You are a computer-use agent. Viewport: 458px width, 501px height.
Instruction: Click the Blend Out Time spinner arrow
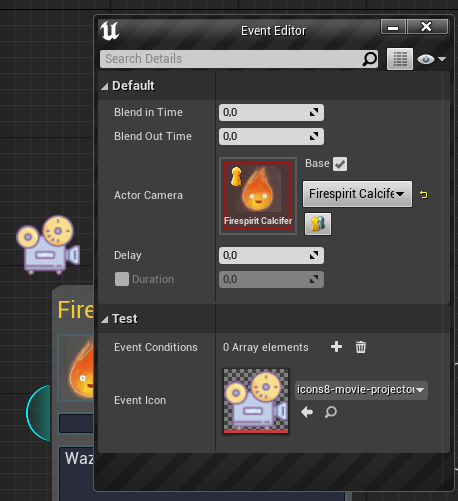pyautogui.click(x=314, y=136)
